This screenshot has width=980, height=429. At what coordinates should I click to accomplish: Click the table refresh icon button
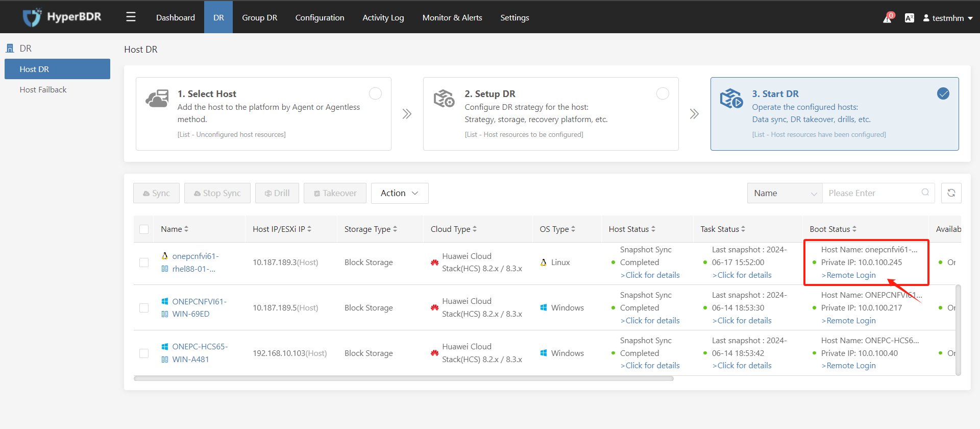951,193
